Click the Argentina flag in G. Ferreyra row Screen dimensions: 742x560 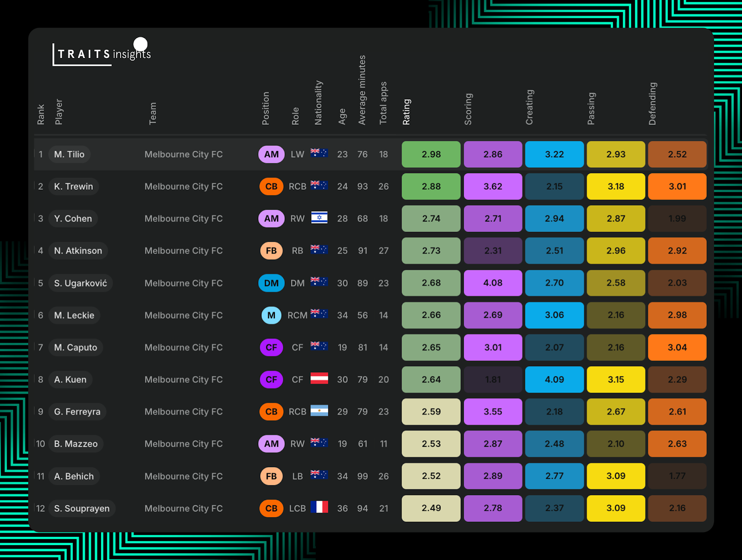click(x=319, y=411)
